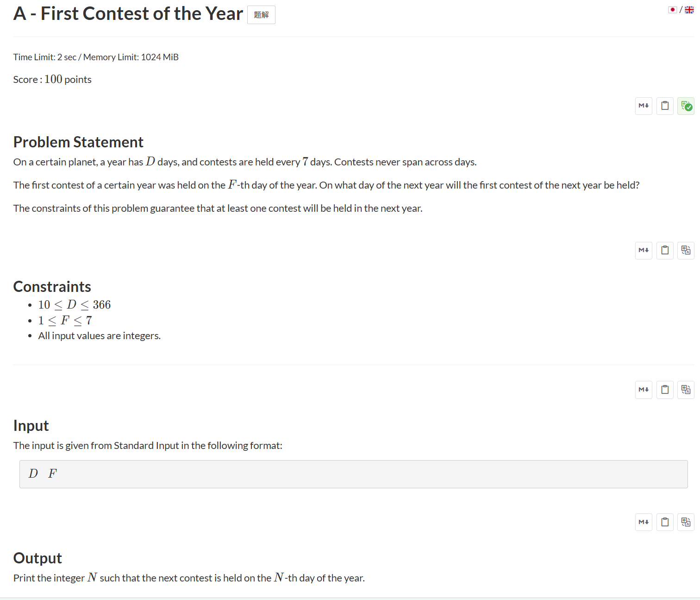
Task: Copy using the clipboard icon above Constraints heading
Action: tap(665, 250)
